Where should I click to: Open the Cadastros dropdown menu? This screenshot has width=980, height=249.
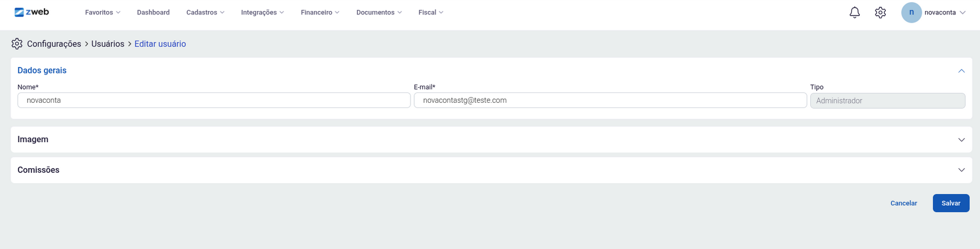[205, 12]
